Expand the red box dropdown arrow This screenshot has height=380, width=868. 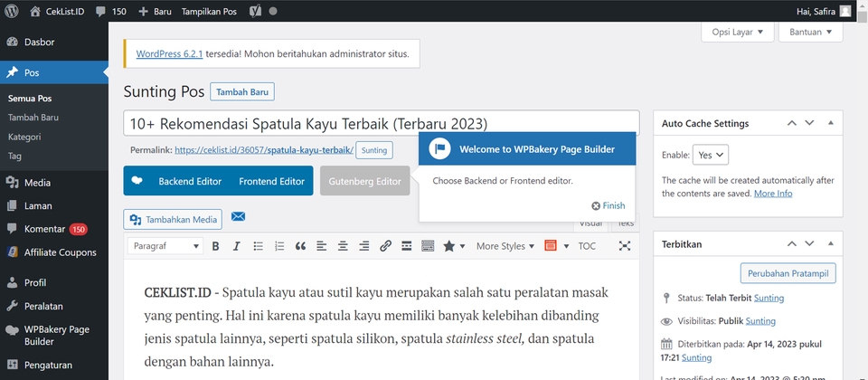[566, 246]
